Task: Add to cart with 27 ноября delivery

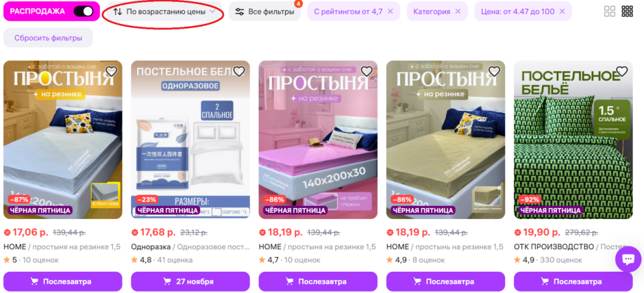Action: point(190,281)
